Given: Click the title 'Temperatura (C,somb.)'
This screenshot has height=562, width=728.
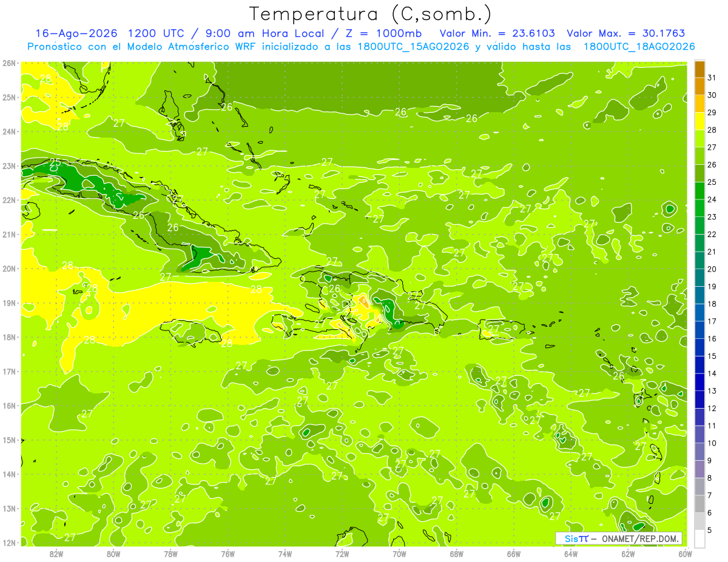Looking at the screenshot, I should pyautogui.click(x=370, y=13).
